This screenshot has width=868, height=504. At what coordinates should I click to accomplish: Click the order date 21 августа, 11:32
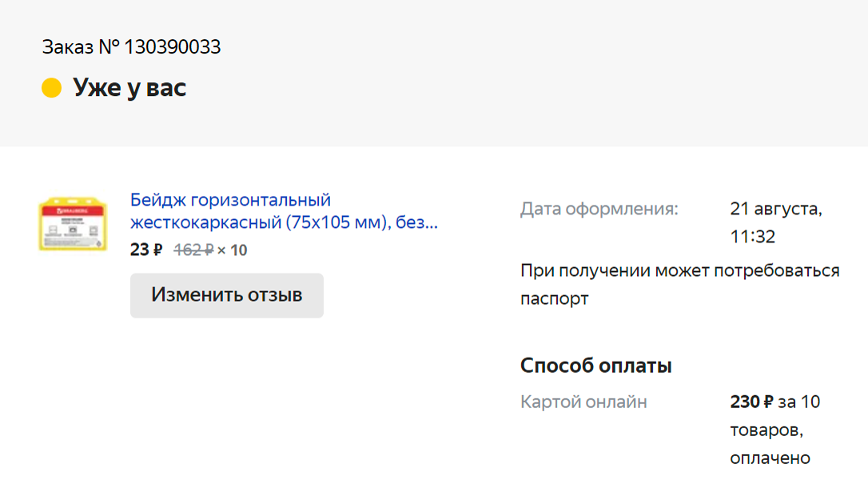[x=774, y=222]
